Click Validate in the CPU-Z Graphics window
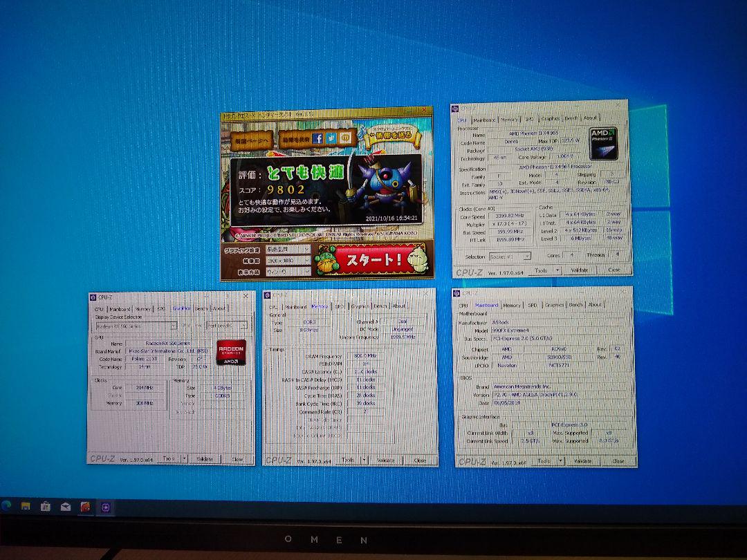The height and width of the screenshot is (560, 747). [x=205, y=458]
